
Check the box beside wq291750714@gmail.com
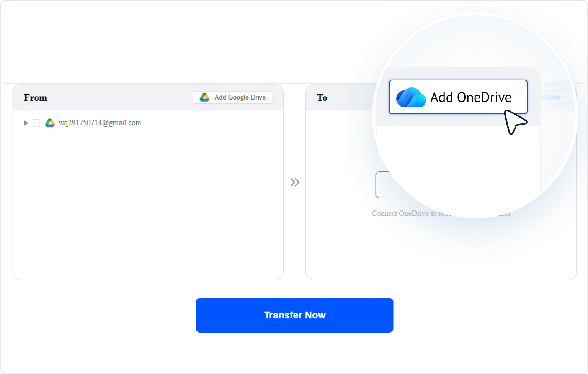pos(36,123)
